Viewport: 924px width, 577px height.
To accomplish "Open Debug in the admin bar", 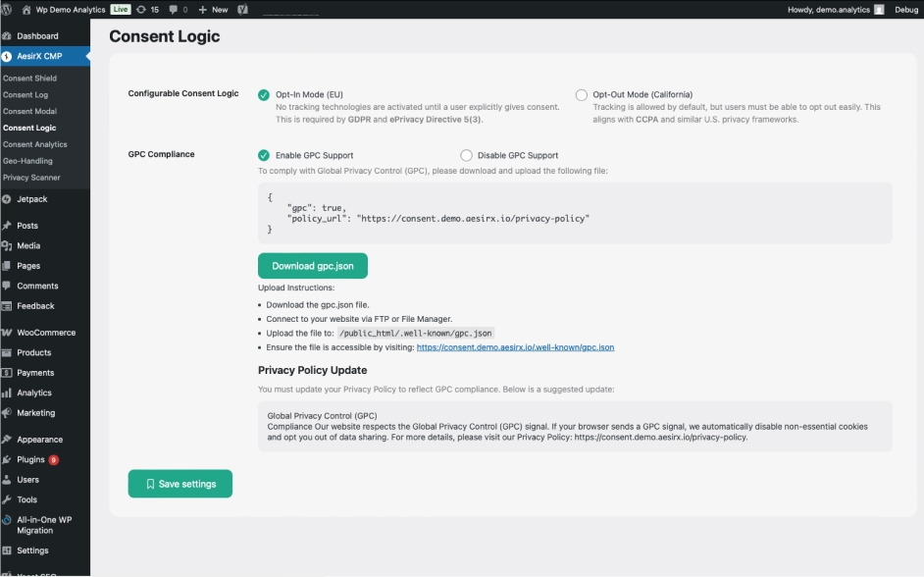I will [906, 10].
